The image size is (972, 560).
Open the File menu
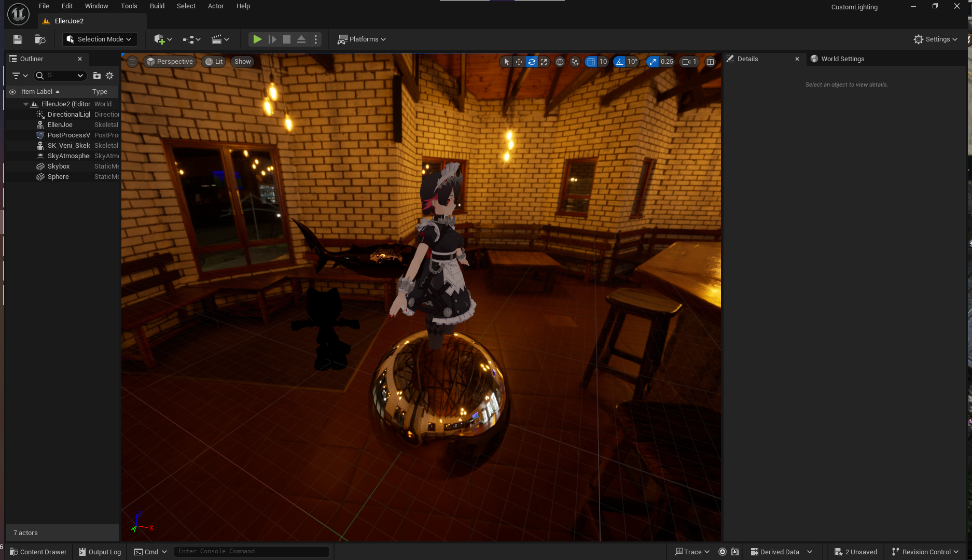pos(44,6)
